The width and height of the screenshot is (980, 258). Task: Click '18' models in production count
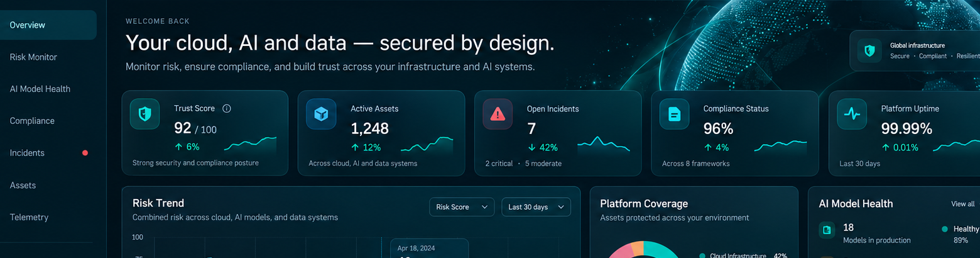click(848, 228)
